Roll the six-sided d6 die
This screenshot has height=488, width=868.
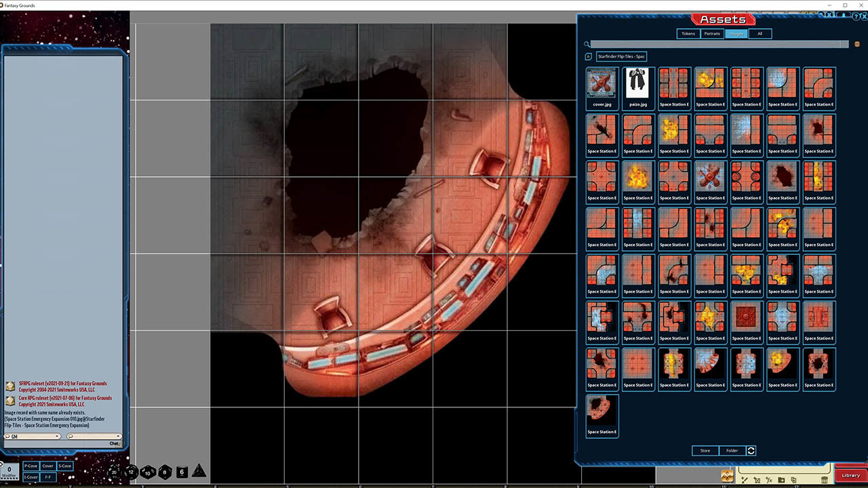tap(181, 472)
